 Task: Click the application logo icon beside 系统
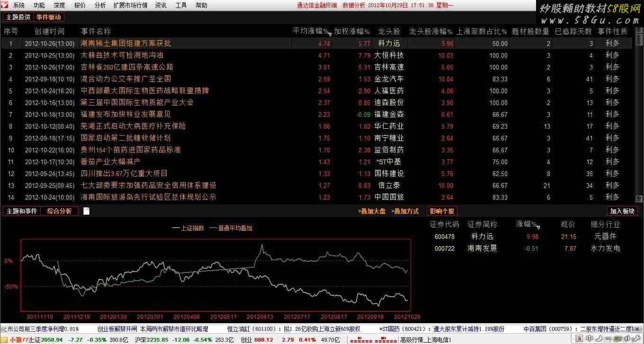pyautogui.click(x=5, y=5)
